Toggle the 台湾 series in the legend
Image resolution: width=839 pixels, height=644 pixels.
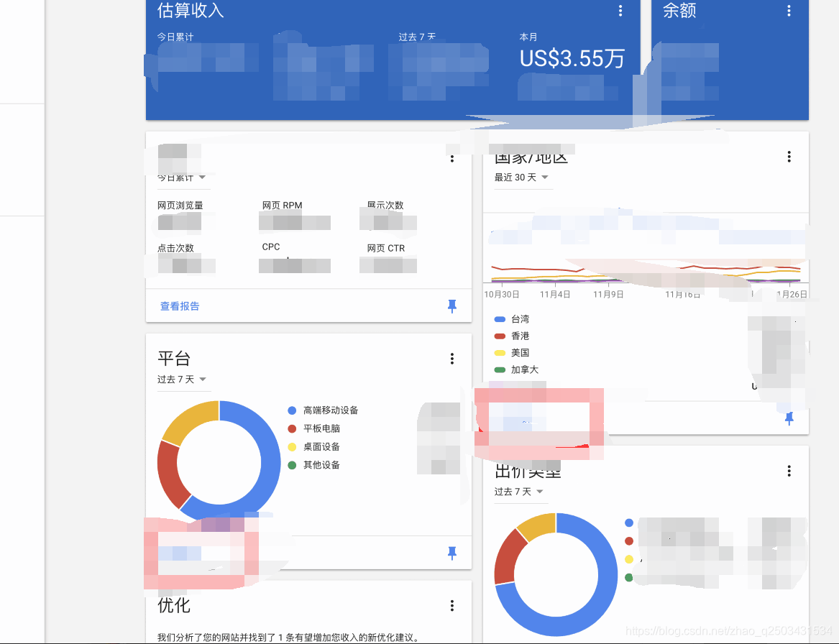point(520,319)
